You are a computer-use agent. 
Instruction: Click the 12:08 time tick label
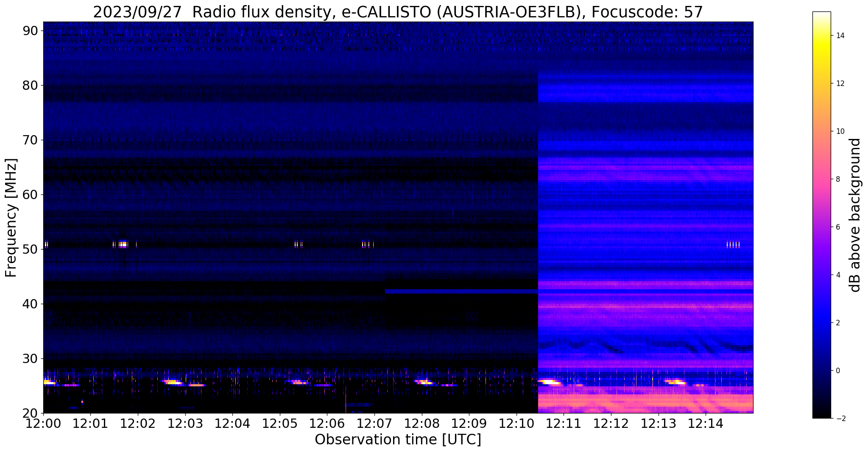[422, 423]
